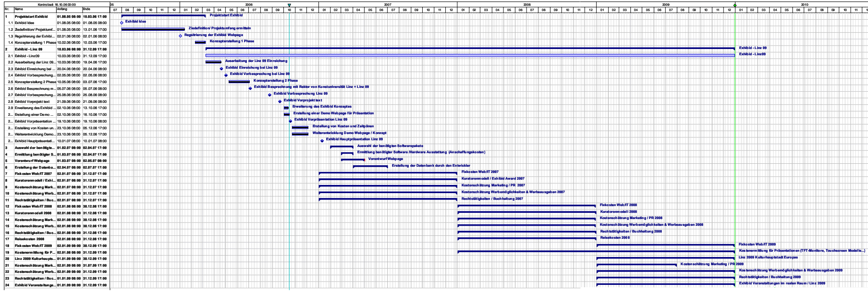This screenshot has width=868, height=294.
Task: Click the Kostenermittlung für Präsentationen (TFT-Monitore...) label
Action: [802, 250]
